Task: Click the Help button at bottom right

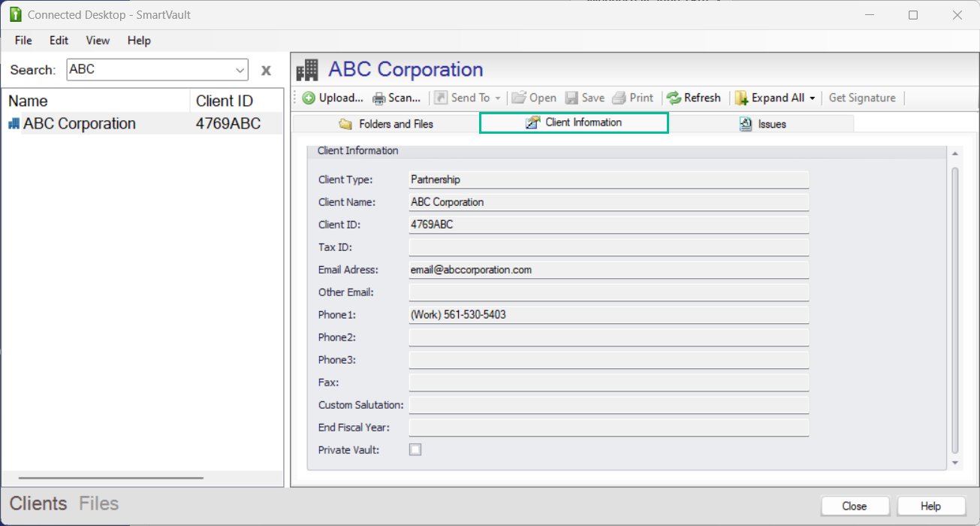Action: 931,506
